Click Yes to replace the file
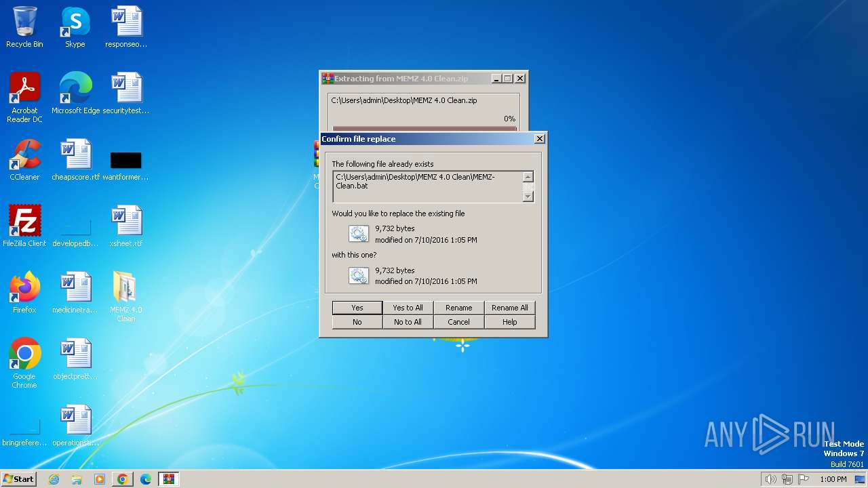The width and height of the screenshot is (868, 488). click(x=357, y=308)
